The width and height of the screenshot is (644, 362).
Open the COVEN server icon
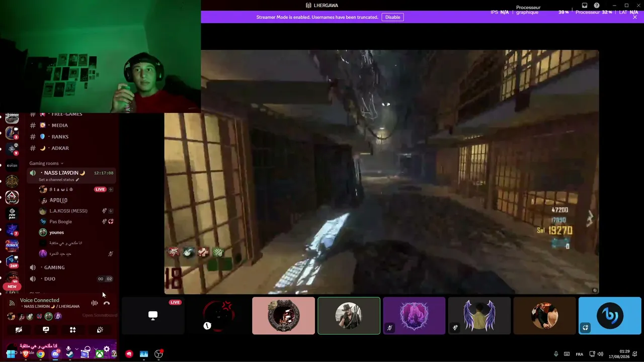click(x=12, y=165)
